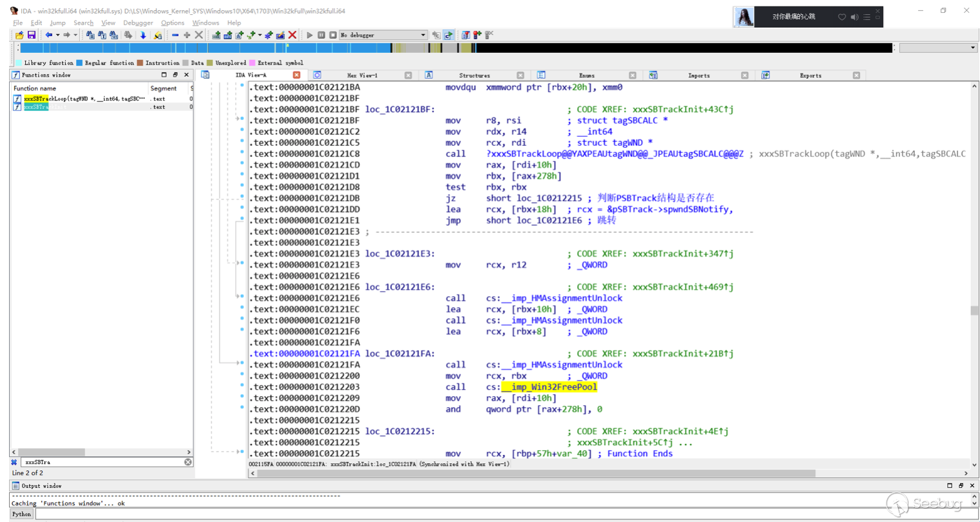Click the red X cancel icon in toolbar
Viewport: 980px width, 522px height.
coord(292,35)
